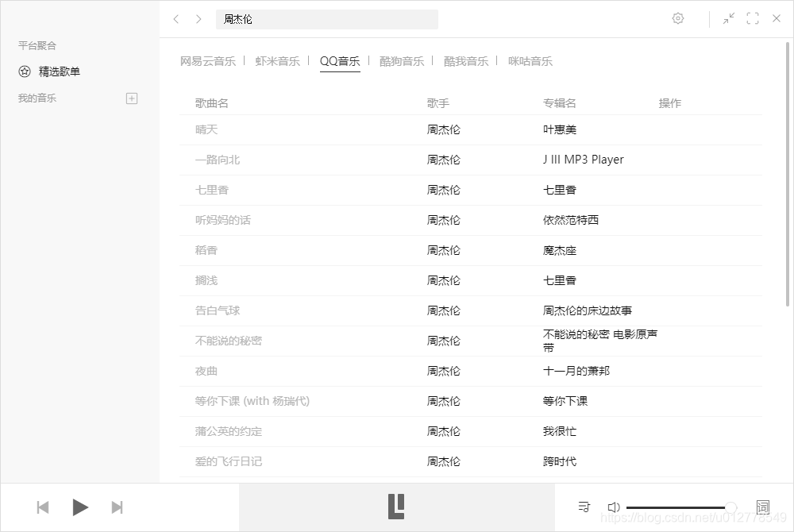Switch to 咪咕音乐 tab

(x=530, y=61)
